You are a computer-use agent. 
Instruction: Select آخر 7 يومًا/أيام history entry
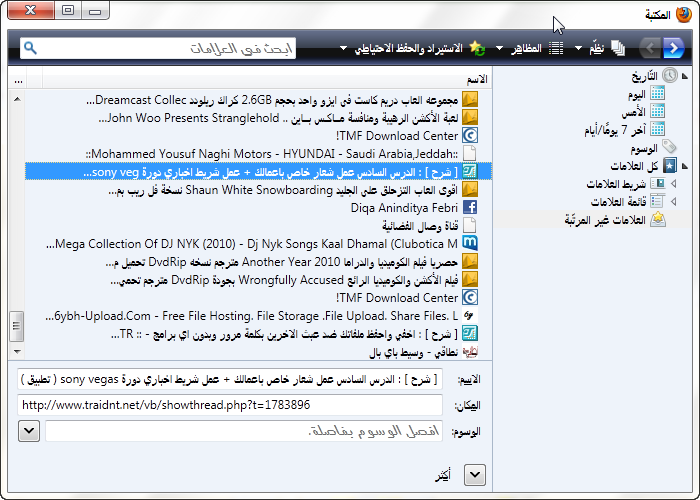coord(615,130)
